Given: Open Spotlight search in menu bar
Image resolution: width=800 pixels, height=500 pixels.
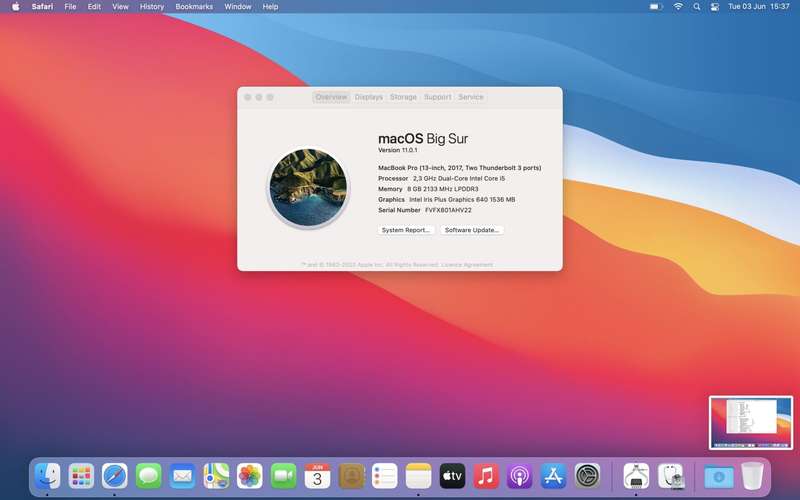Looking at the screenshot, I should pyautogui.click(x=696, y=7).
